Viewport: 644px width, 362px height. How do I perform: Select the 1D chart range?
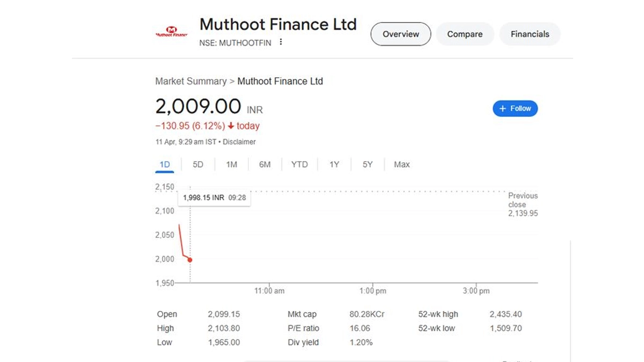coord(165,165)
